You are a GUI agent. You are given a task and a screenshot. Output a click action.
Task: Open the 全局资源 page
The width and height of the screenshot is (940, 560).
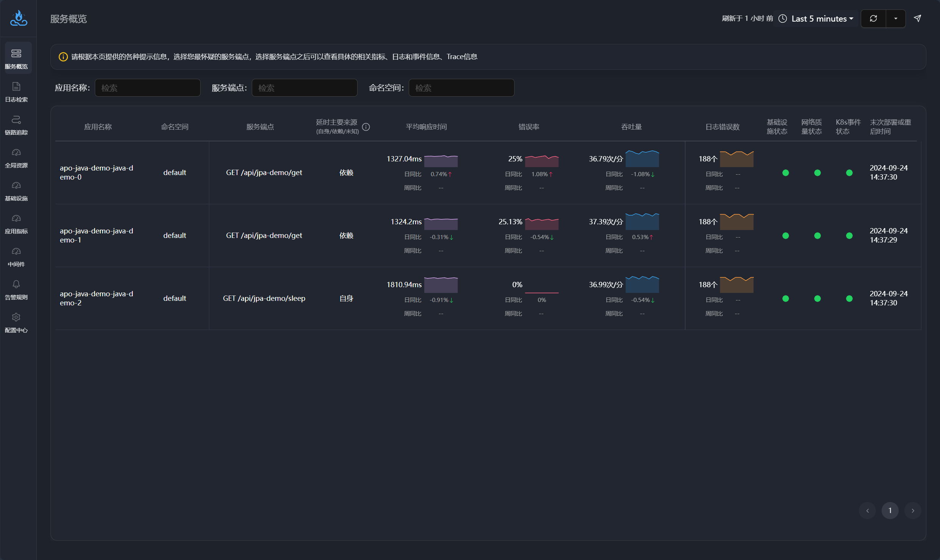point(16,157)
